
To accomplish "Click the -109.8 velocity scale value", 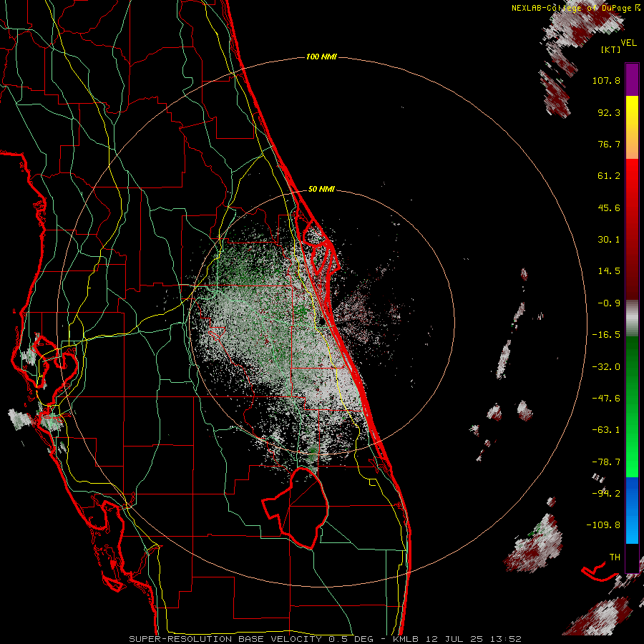I will [x=604, y=525].
